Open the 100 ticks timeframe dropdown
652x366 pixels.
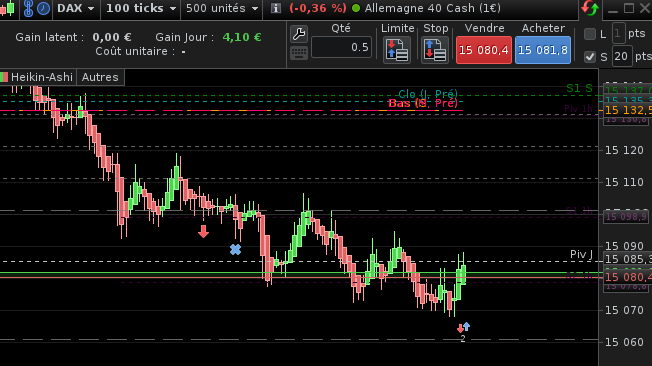pos(141,8)
